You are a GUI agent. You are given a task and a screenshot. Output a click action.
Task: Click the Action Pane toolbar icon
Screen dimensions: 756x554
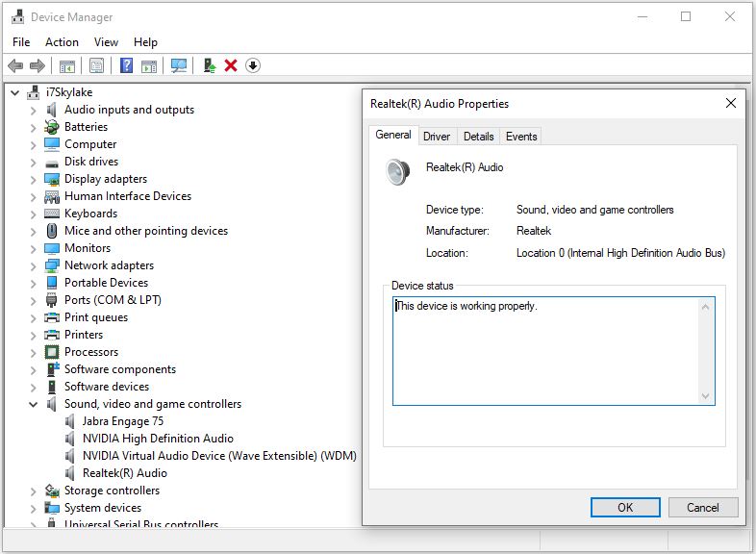[x=149, y=65]
